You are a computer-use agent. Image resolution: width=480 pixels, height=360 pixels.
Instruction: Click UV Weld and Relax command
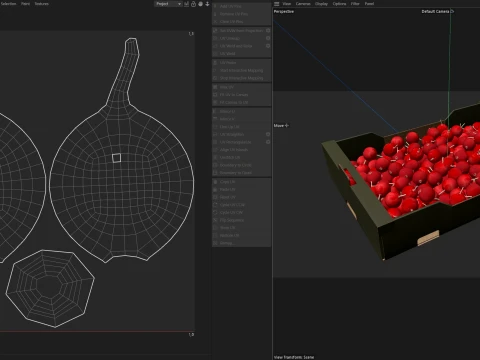[239, 46]
